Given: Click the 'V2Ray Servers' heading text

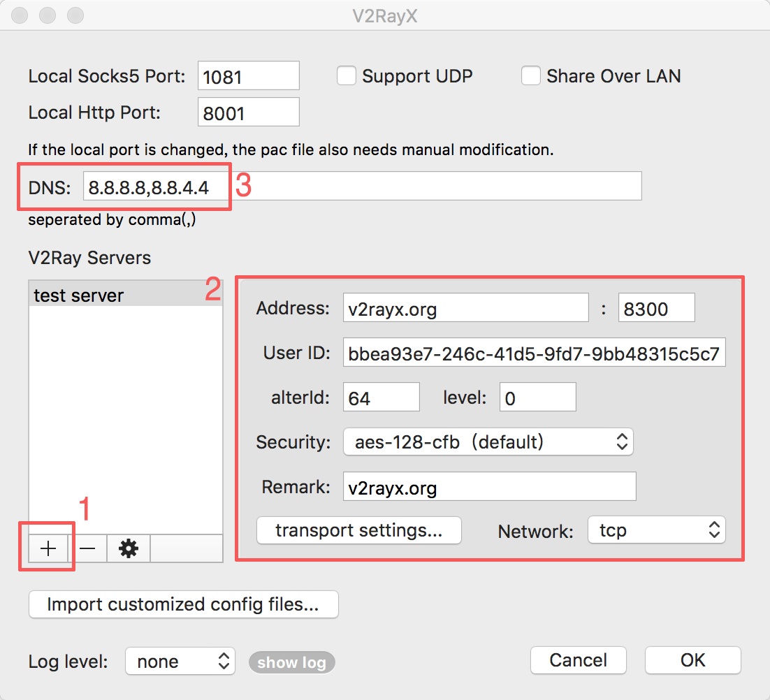Looking at the screenshot, I should click(x=89, y=258).
